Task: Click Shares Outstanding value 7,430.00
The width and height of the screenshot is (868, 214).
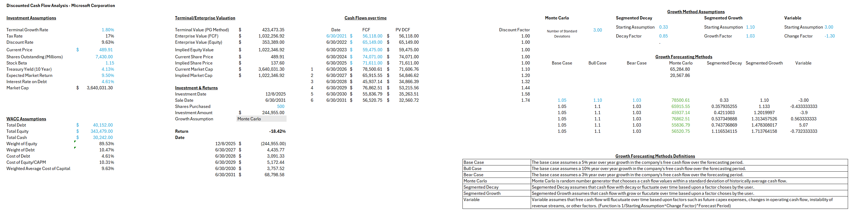Action: coord(104,57)
